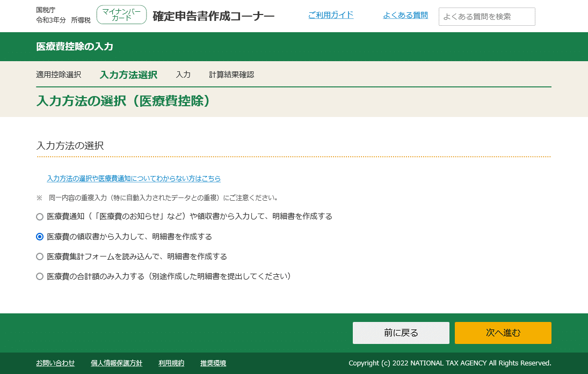The height and width of the screenshot is (374, 588).
Task: Open the 入力方法選択 step tab
Action: pyautogui.click(x=128, y=75)
